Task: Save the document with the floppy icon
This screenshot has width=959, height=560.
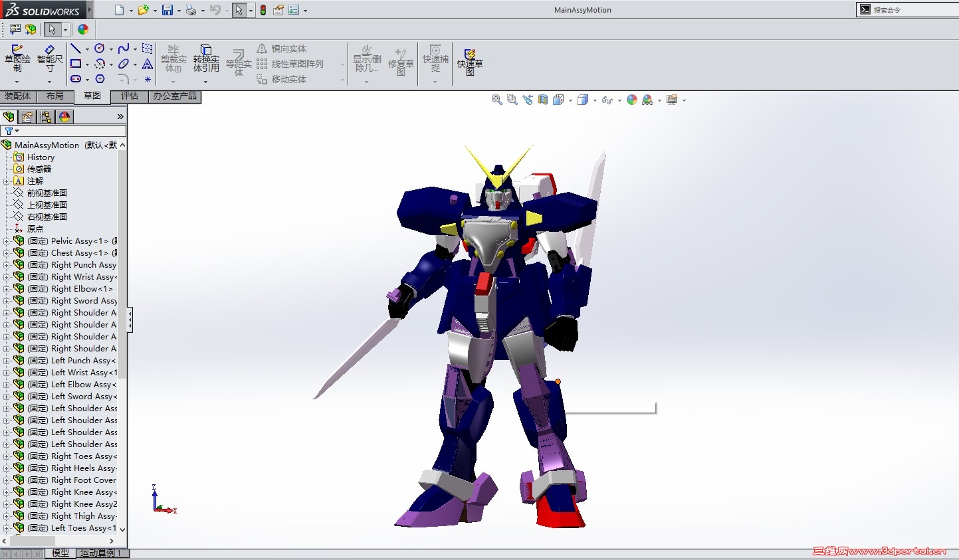Action: [167, 10]
